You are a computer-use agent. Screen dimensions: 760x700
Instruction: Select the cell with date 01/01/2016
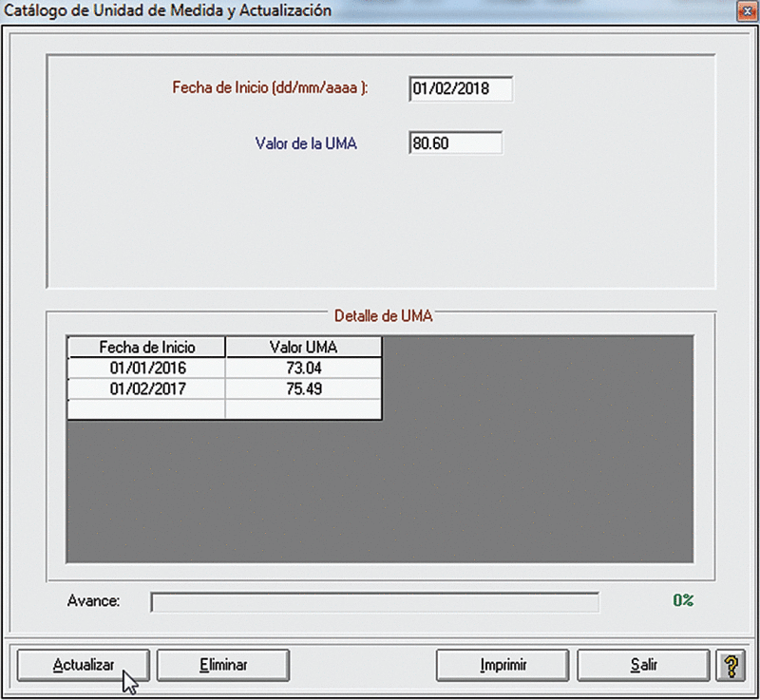[146, 369]
